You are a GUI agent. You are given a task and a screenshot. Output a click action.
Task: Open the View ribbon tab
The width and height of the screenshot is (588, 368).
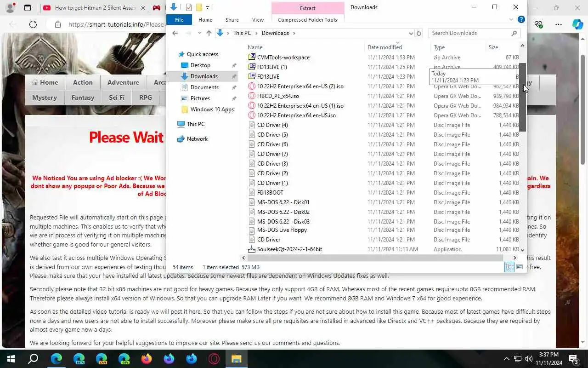click(258, 20)
